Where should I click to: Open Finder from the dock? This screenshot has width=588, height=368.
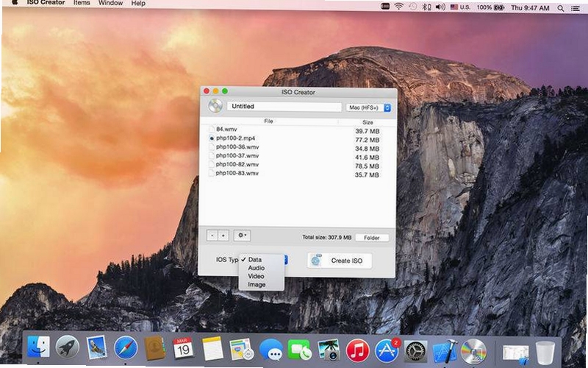pos(38,347)
